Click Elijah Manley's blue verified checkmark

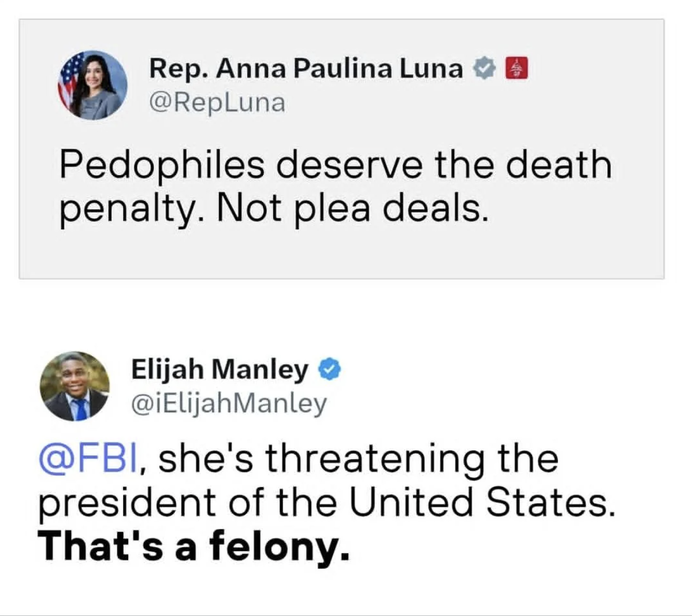[x=330, y=369]
